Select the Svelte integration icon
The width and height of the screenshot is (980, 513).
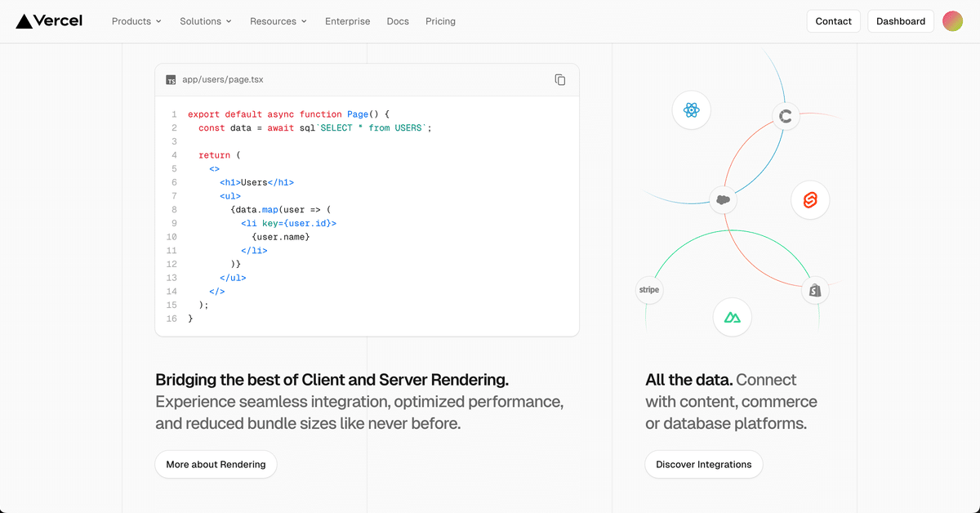click(810, 200)
